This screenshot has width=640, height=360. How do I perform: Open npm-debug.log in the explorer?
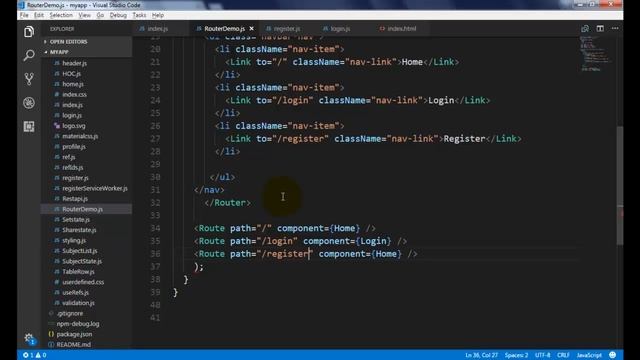(x=78, y=324)
